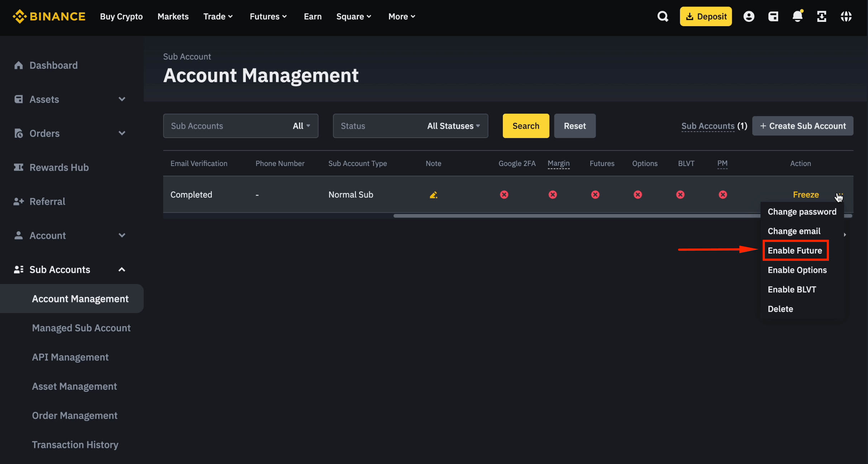This screenshot has width=868, height=464.
Task: Click the Binance logo
Action: click(x=49, y=16)
